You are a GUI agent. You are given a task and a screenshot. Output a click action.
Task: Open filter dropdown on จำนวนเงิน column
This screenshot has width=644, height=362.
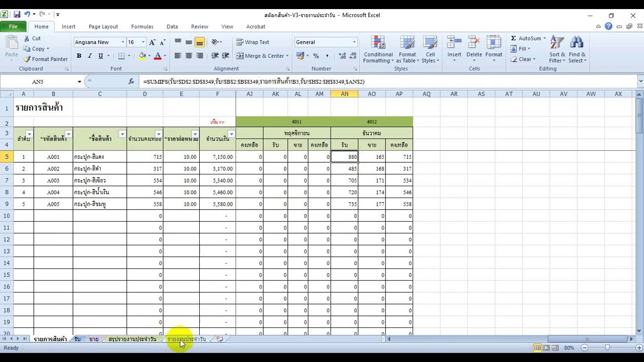pyautogui.click(x=231, y=134)
